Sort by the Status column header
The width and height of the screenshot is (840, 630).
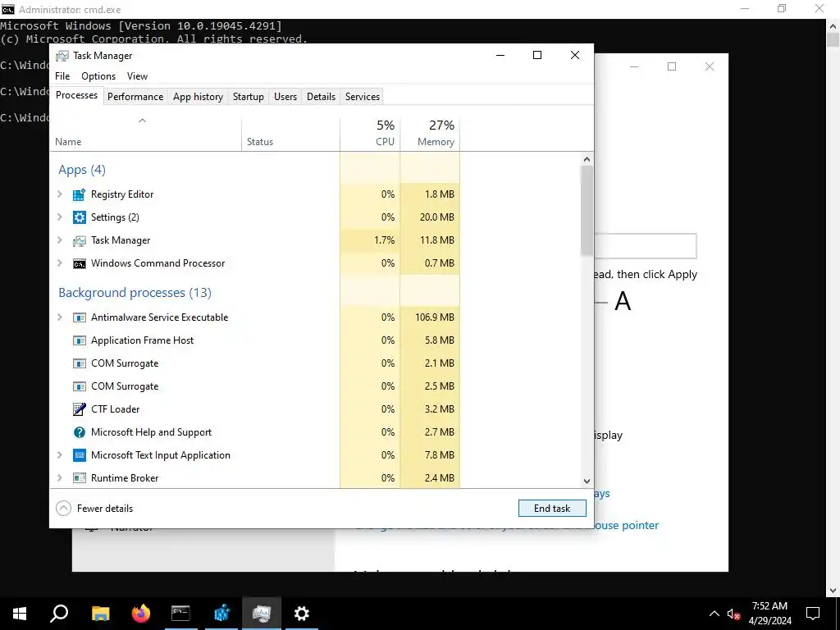291,134
